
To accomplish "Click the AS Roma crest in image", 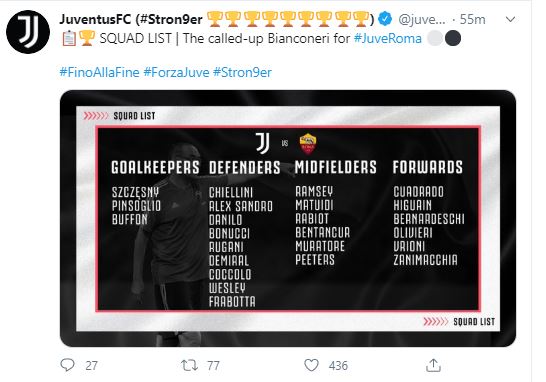I will (x=308, y=143).
